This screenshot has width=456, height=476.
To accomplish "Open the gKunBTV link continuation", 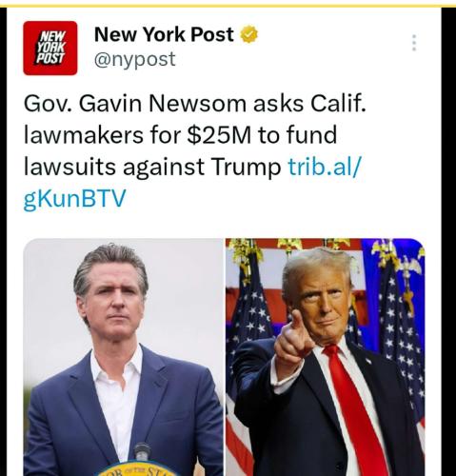I will 75,199.
